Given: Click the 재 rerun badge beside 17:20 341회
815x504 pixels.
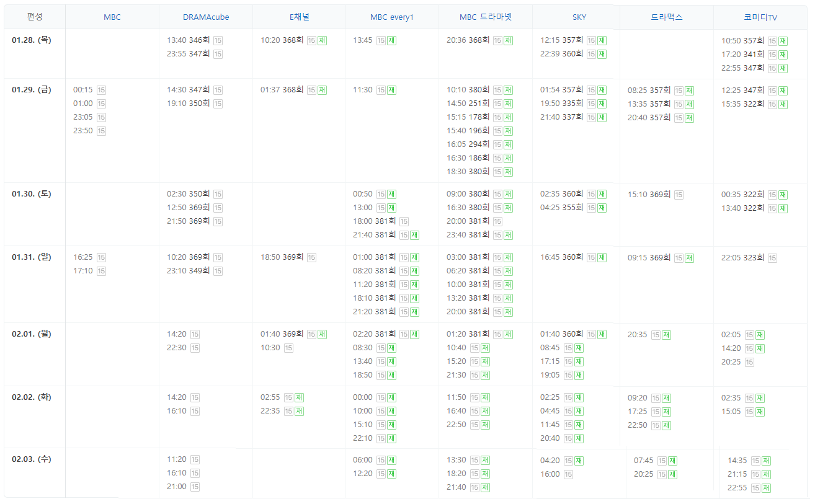Looking at the screenshot, I should pyautogui.click(x=783, y=55).
